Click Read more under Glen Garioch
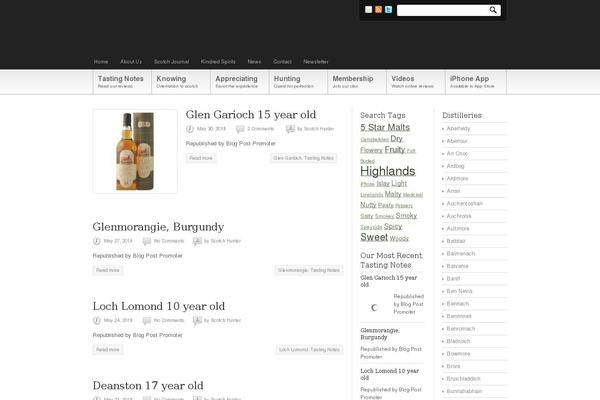This screenshot has width=600, height=400. [201, 158]
